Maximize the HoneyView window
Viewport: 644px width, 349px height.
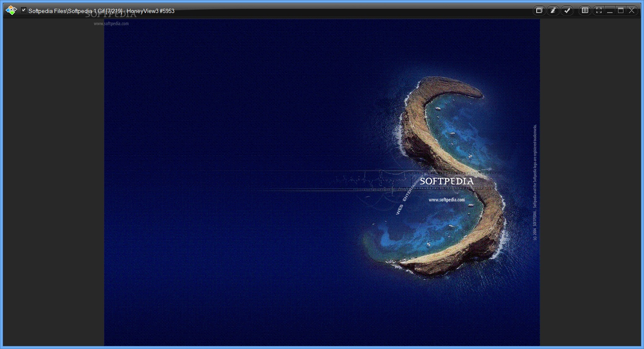click(x=621, y=10)
